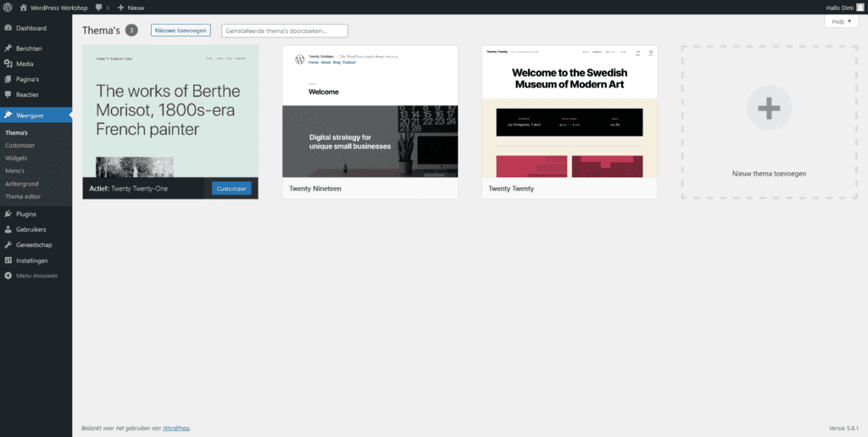Screen dimensions: 868x437
Task: Click the person icon beside Gebruikers
Action: (x=8, y=229)
